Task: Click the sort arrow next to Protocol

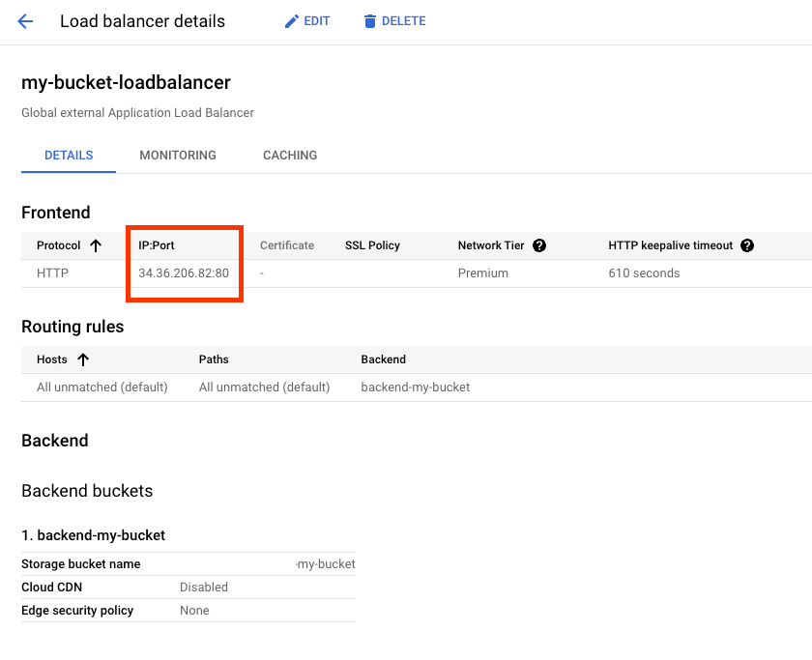Action: point(96,245)
